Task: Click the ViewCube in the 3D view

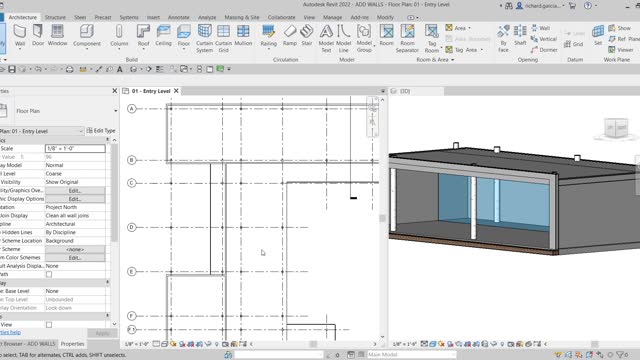Action: pos(616,128)
